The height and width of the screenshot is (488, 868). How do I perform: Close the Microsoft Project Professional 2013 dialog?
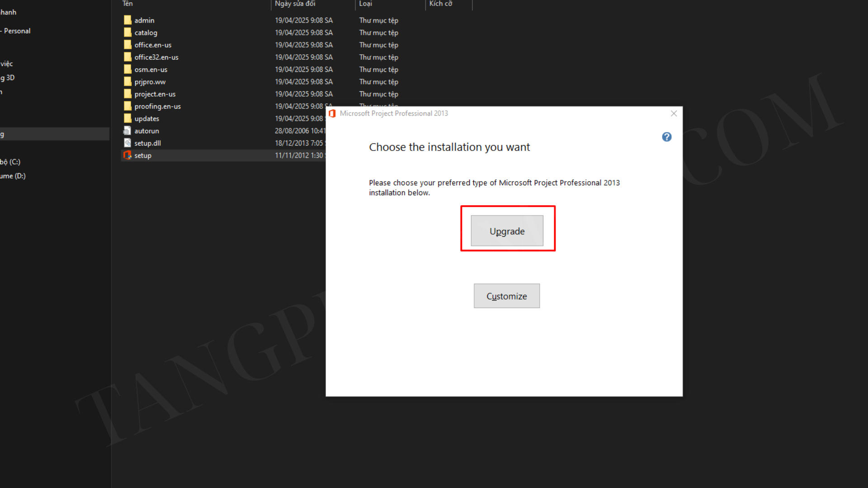point(674,113)
